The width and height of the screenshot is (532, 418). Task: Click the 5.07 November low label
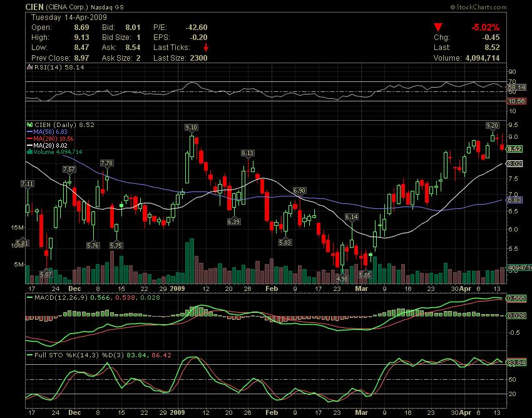pos(46,274)
